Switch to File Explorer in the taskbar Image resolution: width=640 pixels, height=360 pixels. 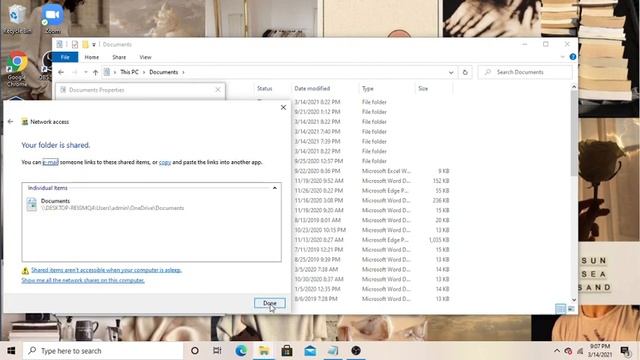pos(264,351)
